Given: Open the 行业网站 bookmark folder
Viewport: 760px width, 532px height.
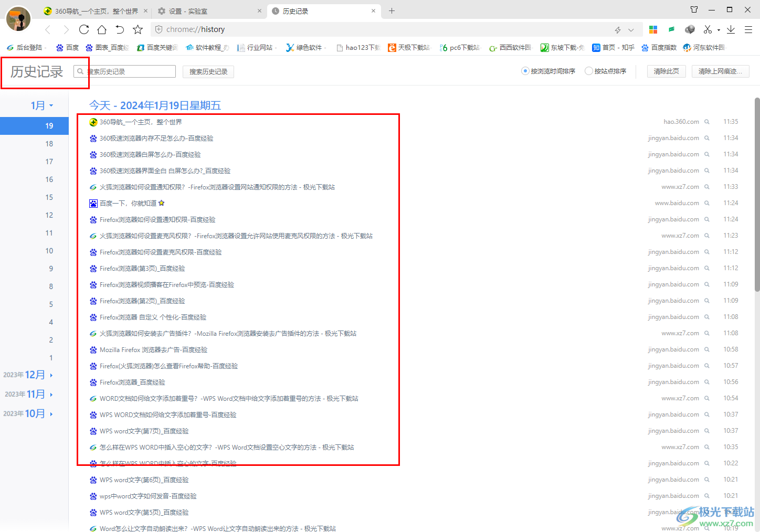Looking at the screenshot, I should [257, 47].
